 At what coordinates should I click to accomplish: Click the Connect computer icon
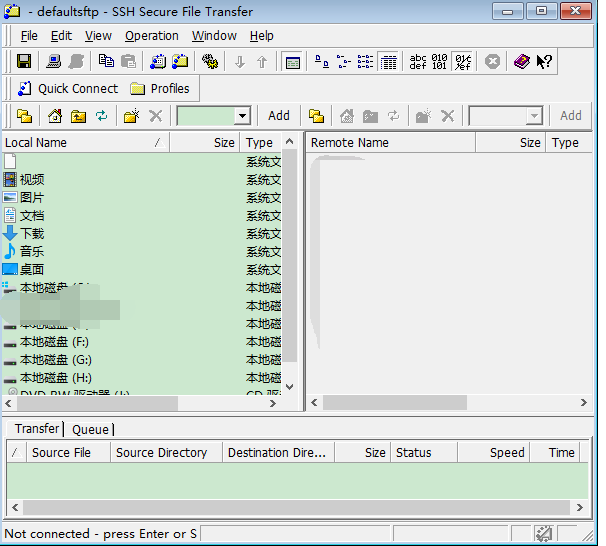click(x=53, y=61)
